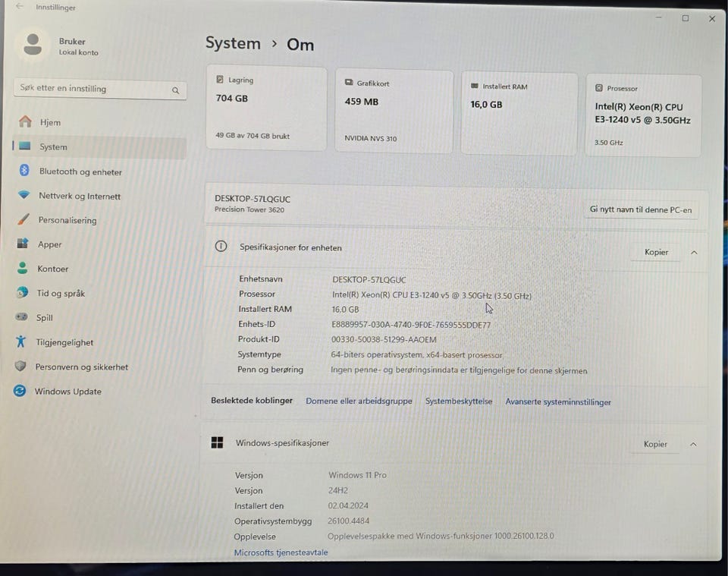Click the Grafikkort card icon
The width and height of the screenshot is (728, 576).
(349, 82)
